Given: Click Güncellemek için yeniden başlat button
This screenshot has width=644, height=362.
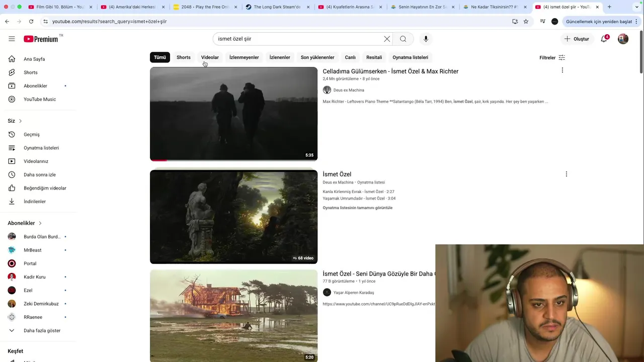Looking at the screenshot, I should [x=599, y=22].
